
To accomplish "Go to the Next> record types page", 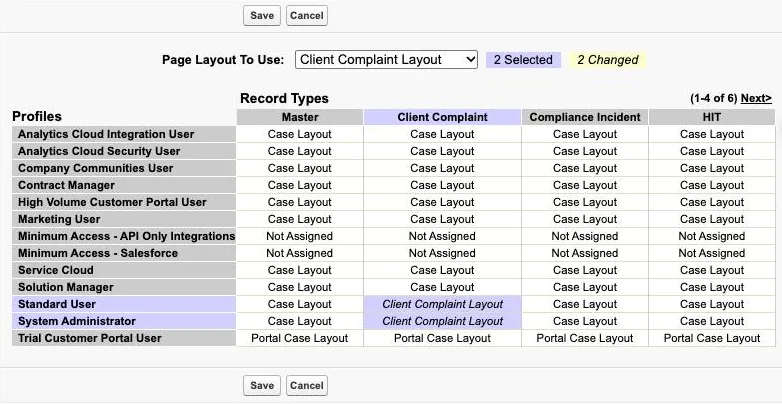I will click(x=756, y=98).
